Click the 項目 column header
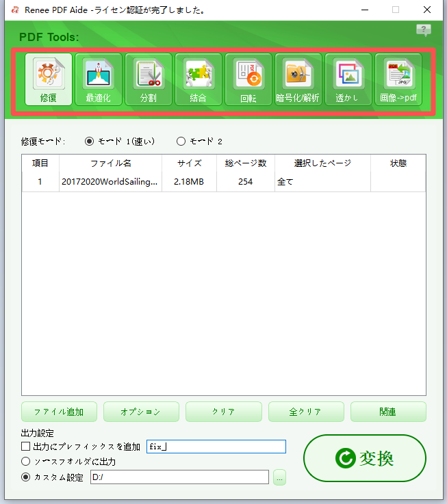Image resolution: width=447 pixels, height=504 pixels. point(40,163)
